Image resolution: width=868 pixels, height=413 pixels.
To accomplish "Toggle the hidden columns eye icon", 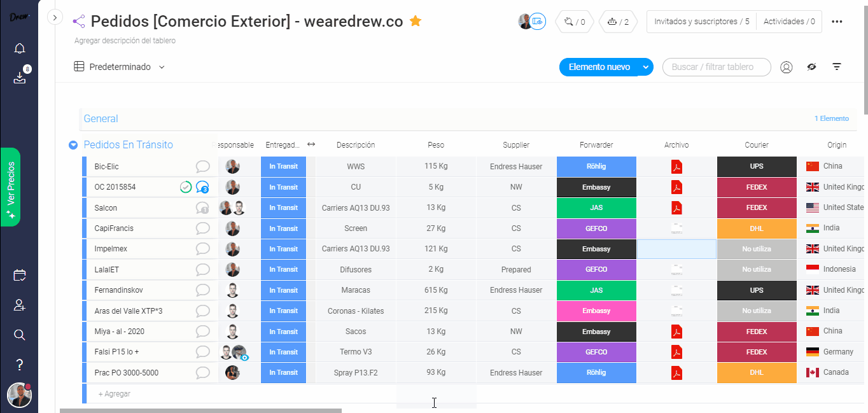I will coord(811,67).
